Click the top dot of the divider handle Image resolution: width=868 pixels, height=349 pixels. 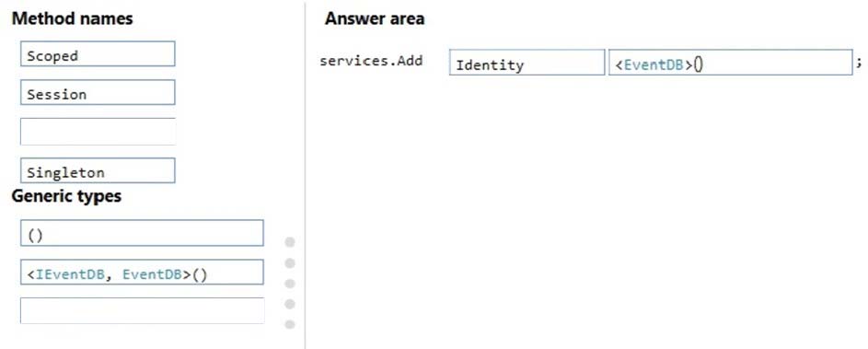(290, 242)
